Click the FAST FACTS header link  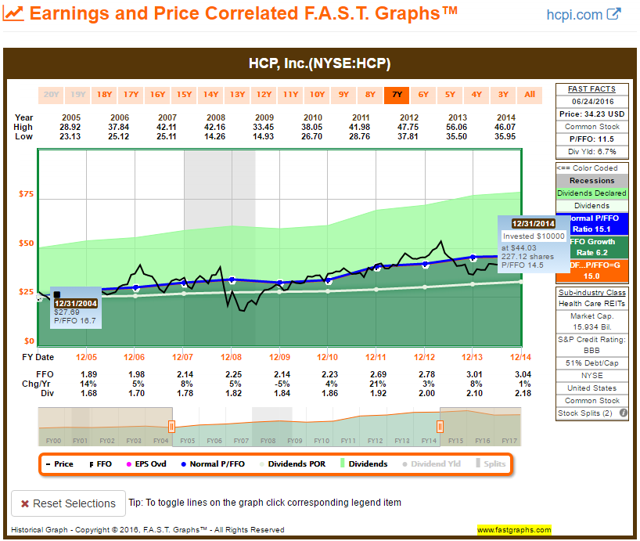click(x=591, y=89)
